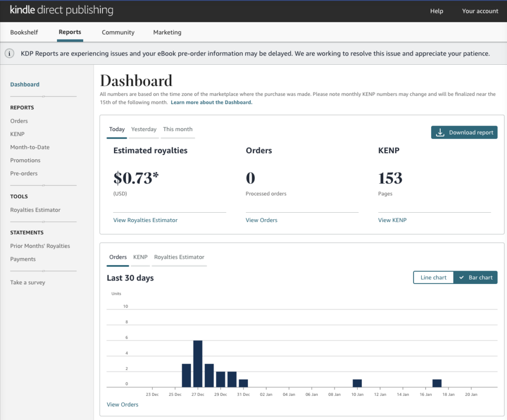Image resolution: width=507 pixels, height=420 pixels.
Task: Open the Royalties Estimator chart tab
Action: [179, 257]
